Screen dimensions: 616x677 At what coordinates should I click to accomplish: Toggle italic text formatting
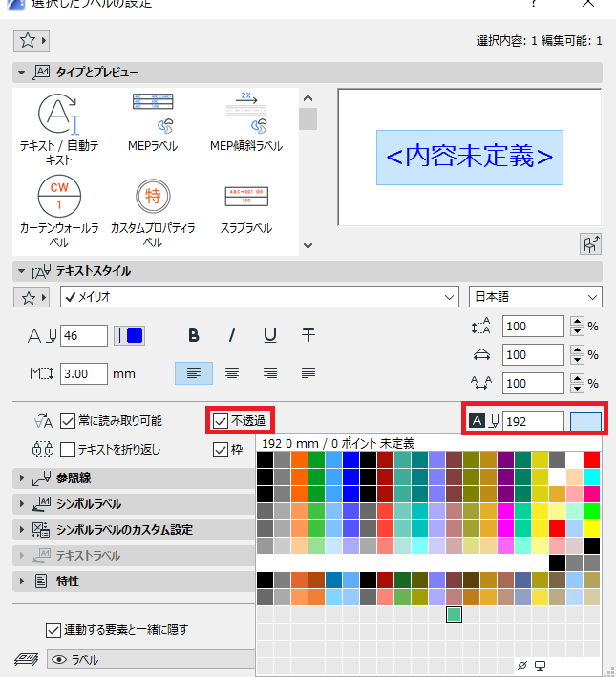232,335
